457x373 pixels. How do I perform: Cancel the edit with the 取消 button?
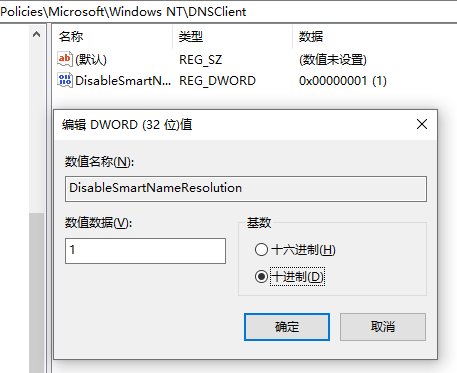point(383,327)
